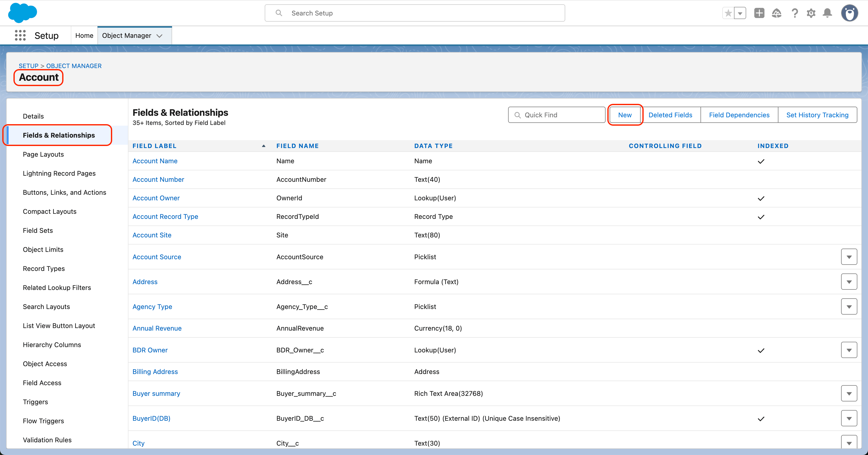Click the Salesforce cloud logo

coord(23,13)
